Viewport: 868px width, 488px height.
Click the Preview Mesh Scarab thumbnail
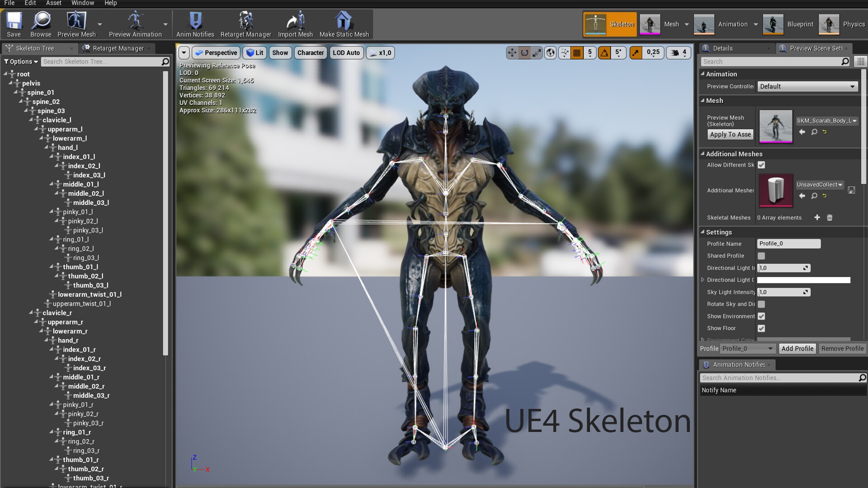pos(776,126)
